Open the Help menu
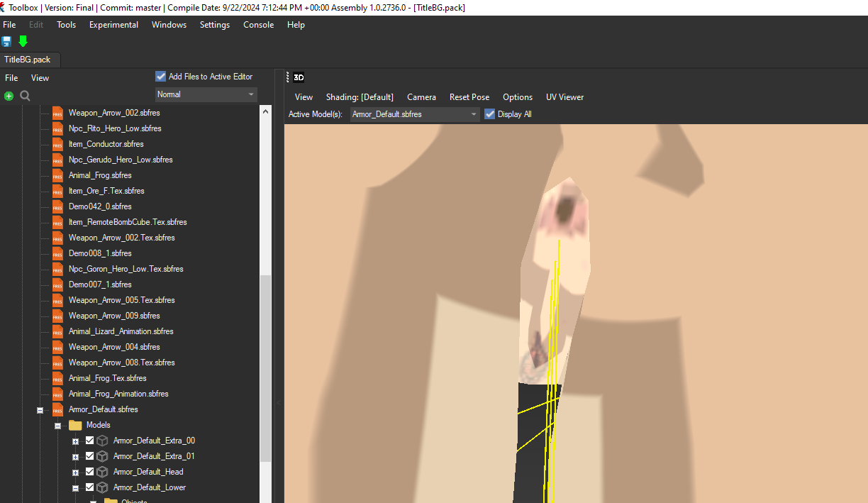The width and height of the screenshot is (868, 503). click(x=296, y=25)
